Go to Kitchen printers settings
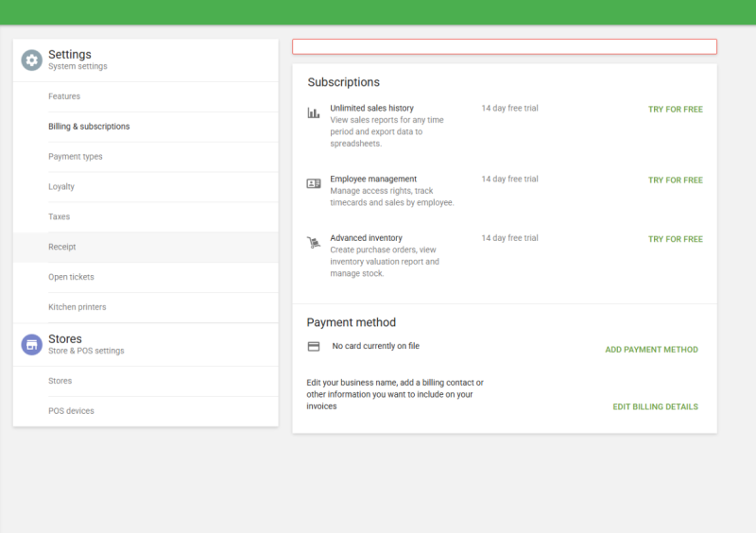Viewport: 756px width, 533px height. point(77,308)
